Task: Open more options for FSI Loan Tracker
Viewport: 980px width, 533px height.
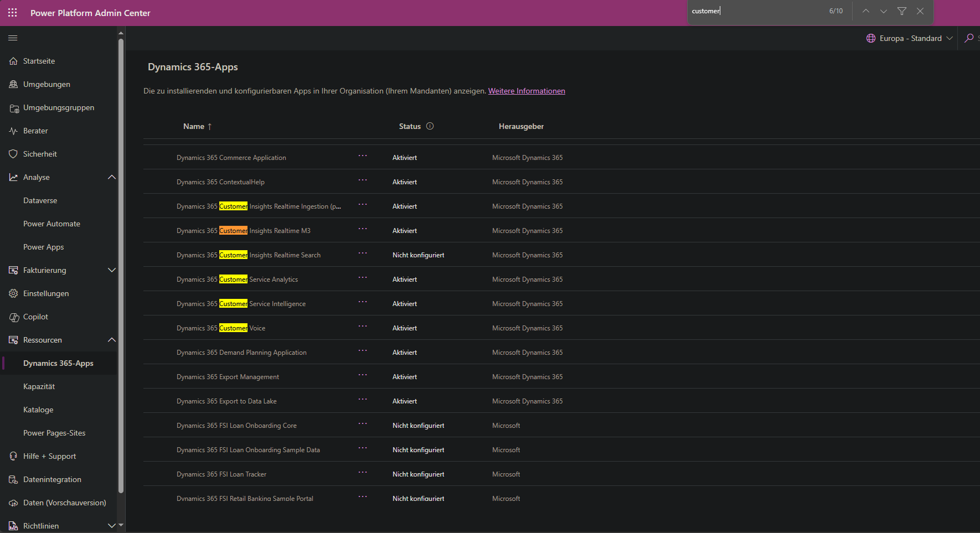Action: [363, 472]
